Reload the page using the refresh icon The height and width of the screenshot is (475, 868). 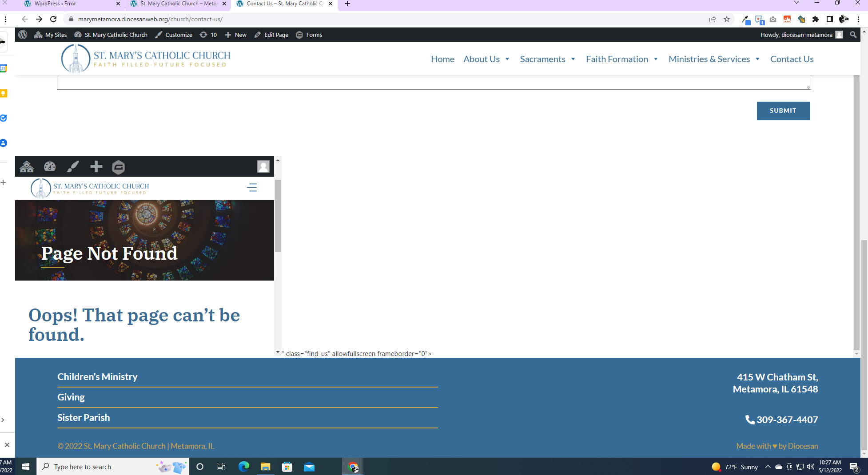pos(53,19)
